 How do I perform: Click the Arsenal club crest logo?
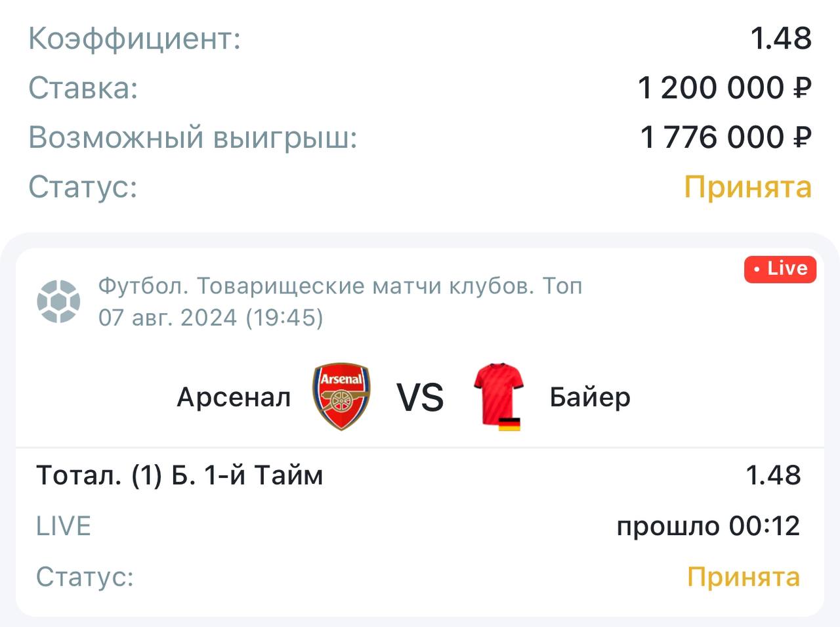pyautogui.click(x=341, y=397)
